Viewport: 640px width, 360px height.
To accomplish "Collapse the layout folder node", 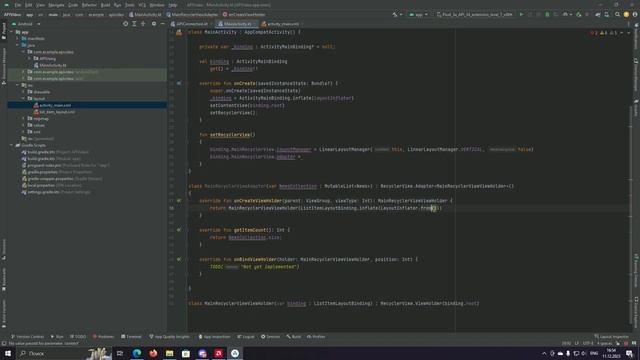I will 24,98.
